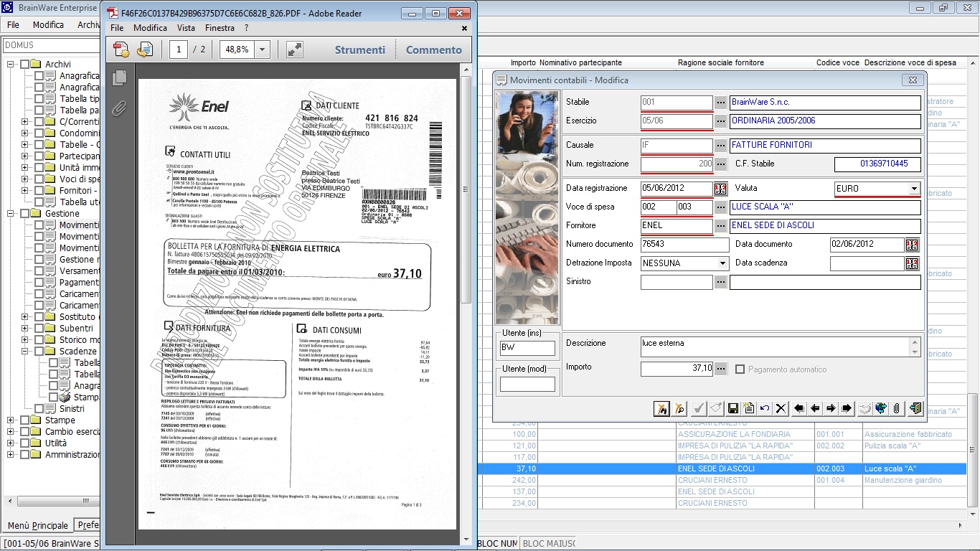
Task: Click the paperclip attachment icon in the dialog toolbar
Action: [x=896, y=408]
